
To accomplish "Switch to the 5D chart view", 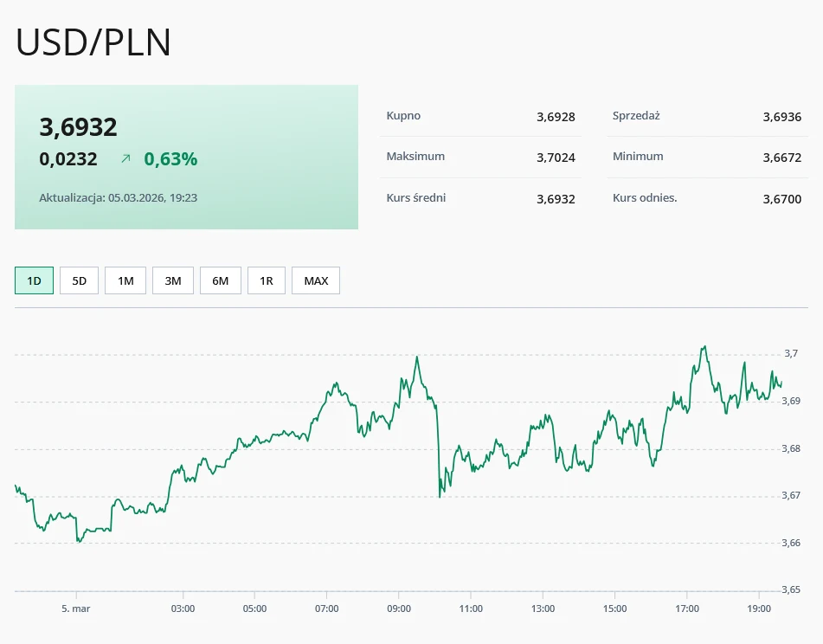I will 79,280.
